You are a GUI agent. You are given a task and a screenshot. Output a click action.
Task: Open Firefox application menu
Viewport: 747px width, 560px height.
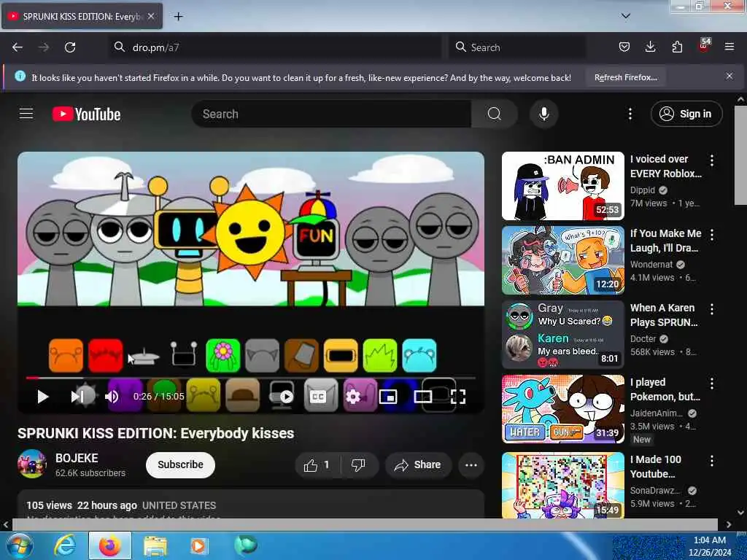[729, 47]
